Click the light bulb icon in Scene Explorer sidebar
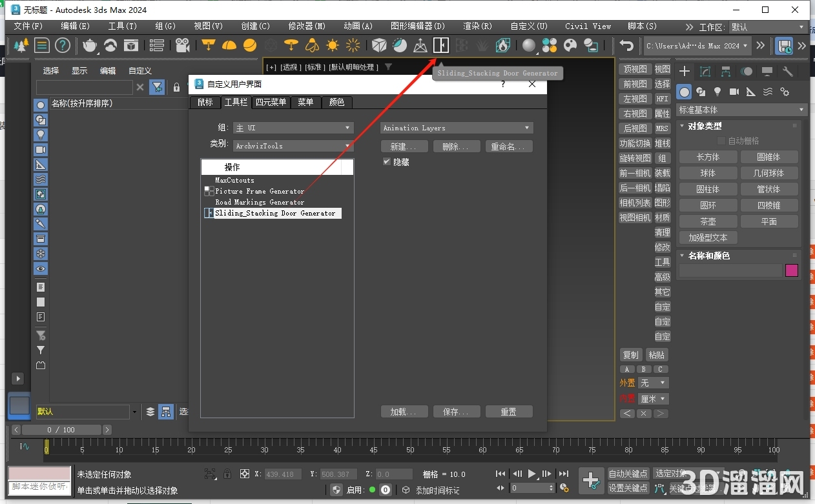Screen dimensions: 815x504 (x=41, y=135)
